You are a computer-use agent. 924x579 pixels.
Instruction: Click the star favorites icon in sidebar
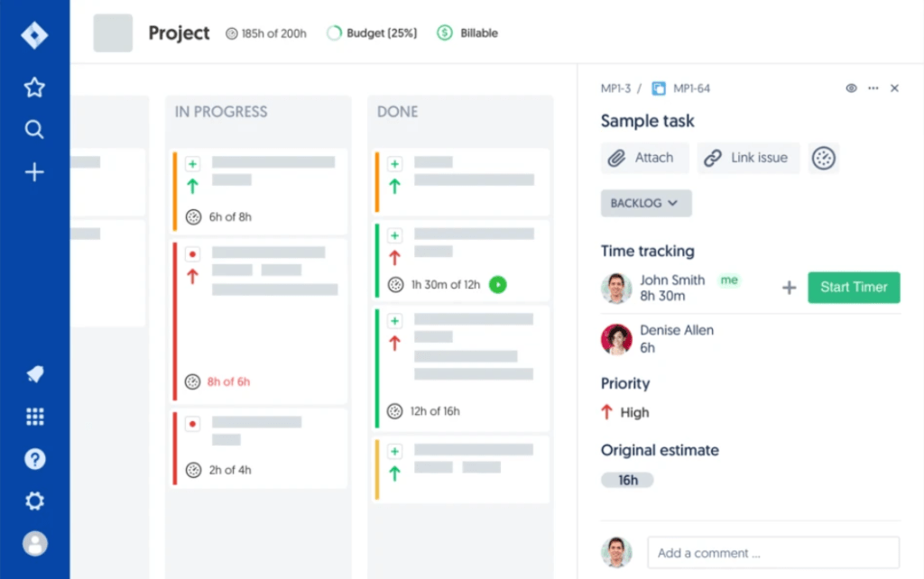(33, 87)
